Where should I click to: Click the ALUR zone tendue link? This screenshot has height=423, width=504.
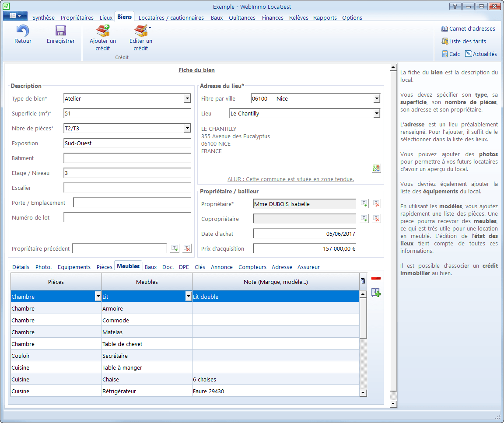(x=290, y=179)
